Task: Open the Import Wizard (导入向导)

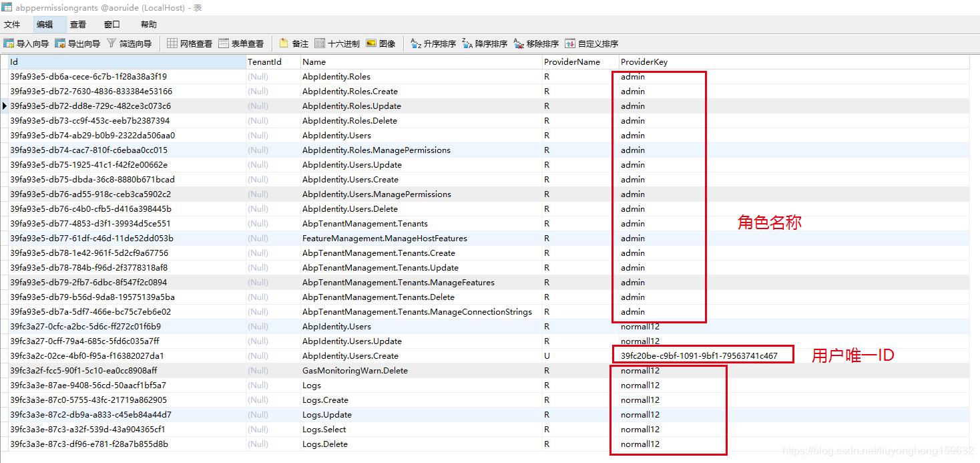Action: 27,43
